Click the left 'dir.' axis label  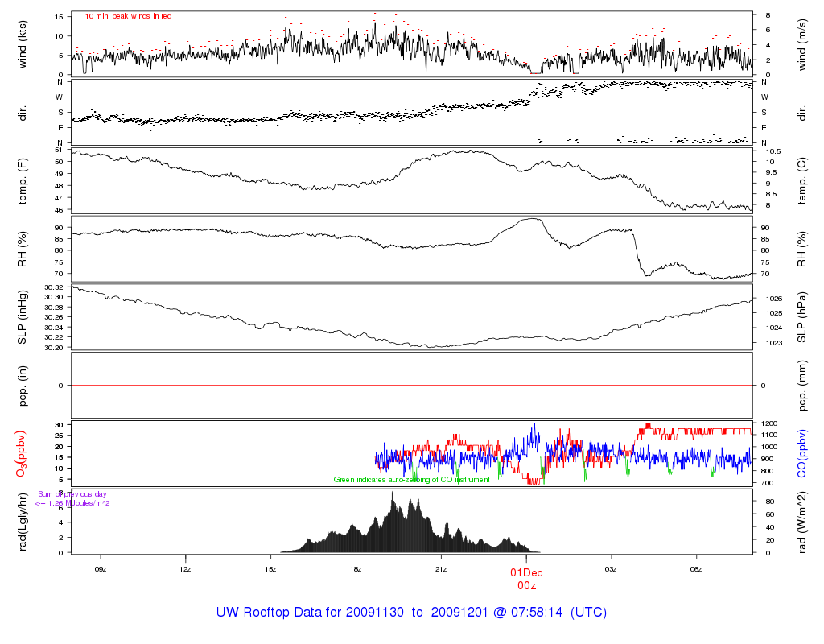22,113
